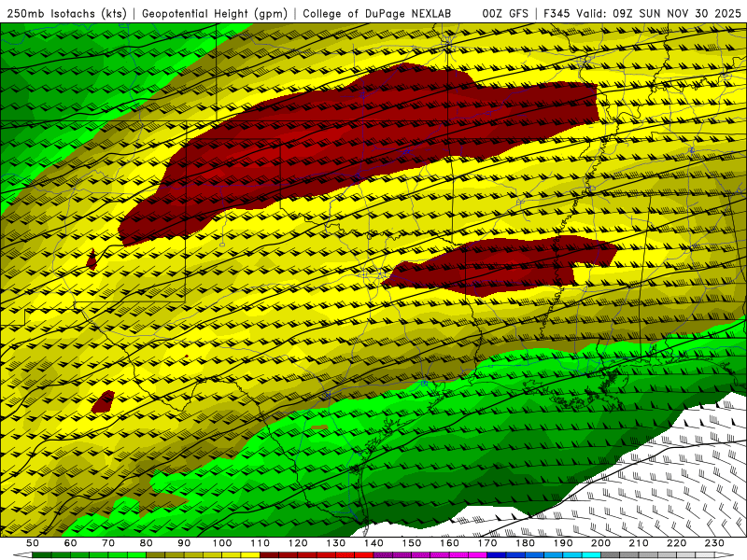Click the legend value 50
Viewport: 747px width, 560px height.
tap(33, 543)
